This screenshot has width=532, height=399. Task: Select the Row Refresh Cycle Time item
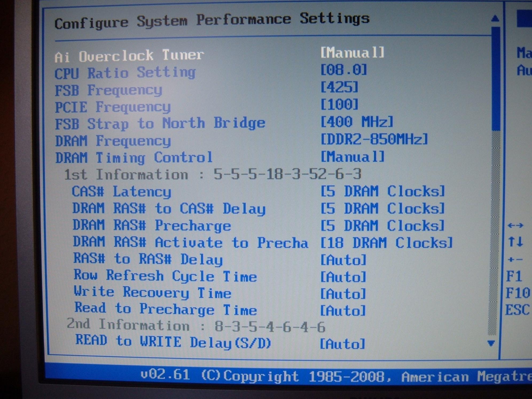pos(165,276)
